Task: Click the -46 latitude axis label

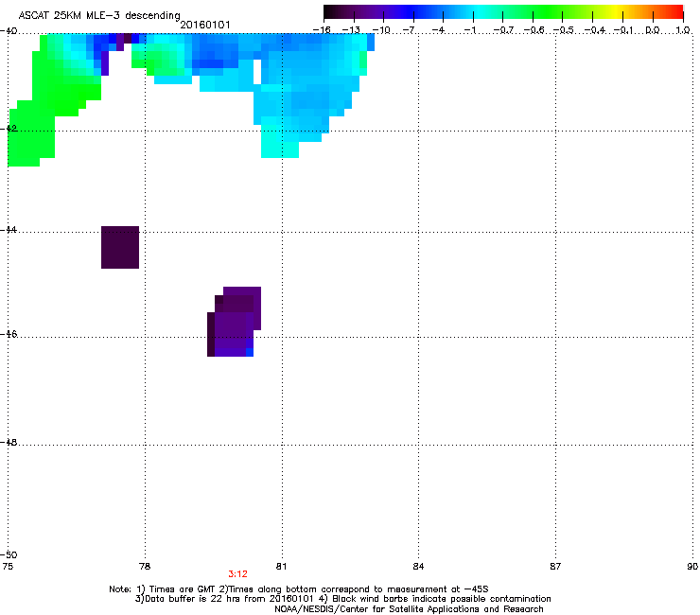Action: 9,334
